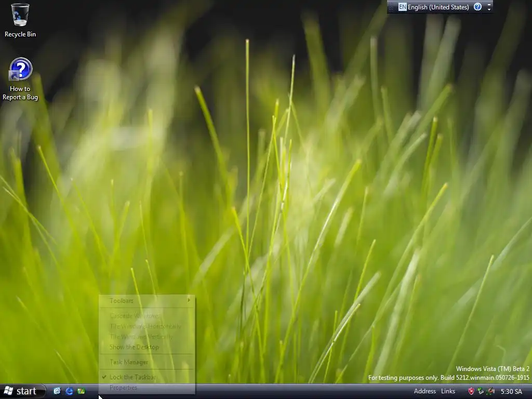Click the first Quick Launch icon beside Start
This screenshot has width=532, height=399.
pos(57,391)
